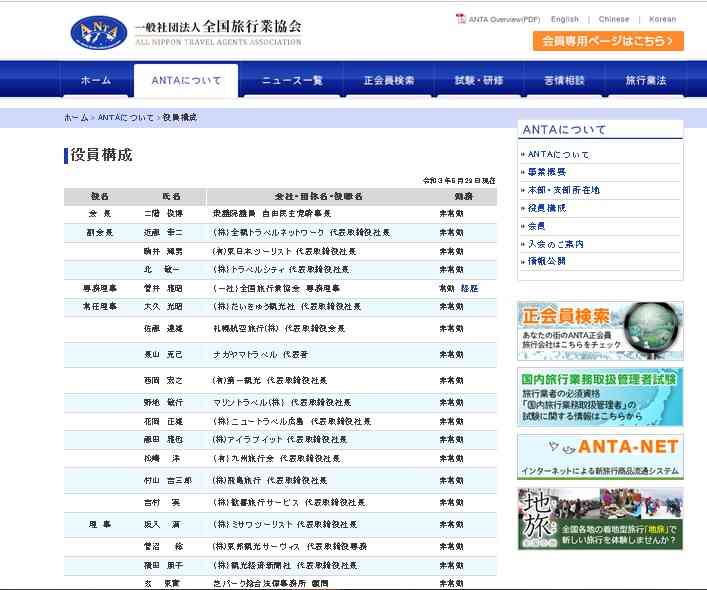Open the 正会員検索 navigation tab
The width and height of the screenshot is (707, 590).
[389, 80]
